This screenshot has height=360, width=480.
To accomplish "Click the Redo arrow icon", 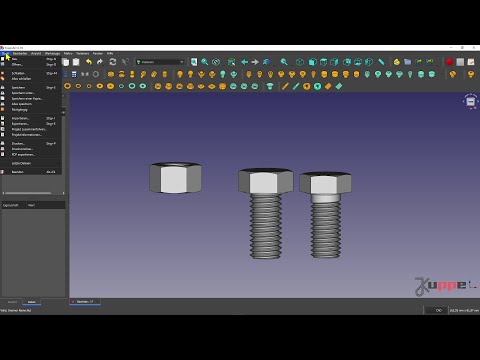I will 100,62.
